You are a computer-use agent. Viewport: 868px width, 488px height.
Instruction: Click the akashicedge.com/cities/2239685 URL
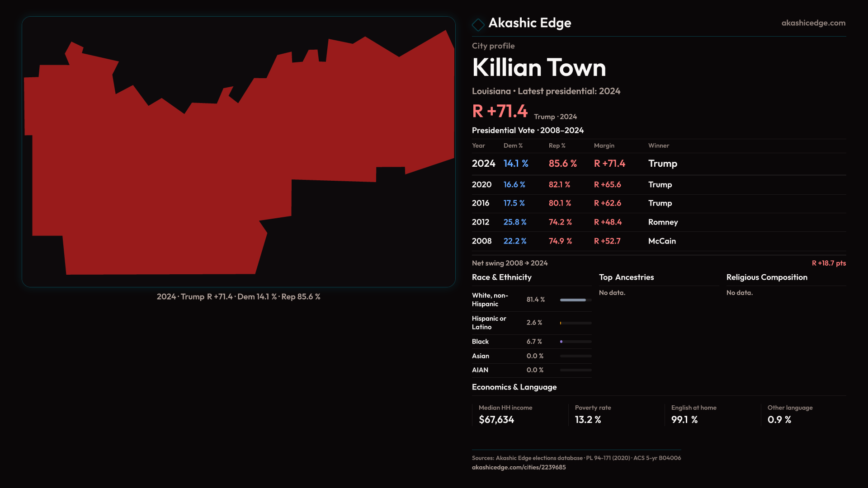pos(519,467)
